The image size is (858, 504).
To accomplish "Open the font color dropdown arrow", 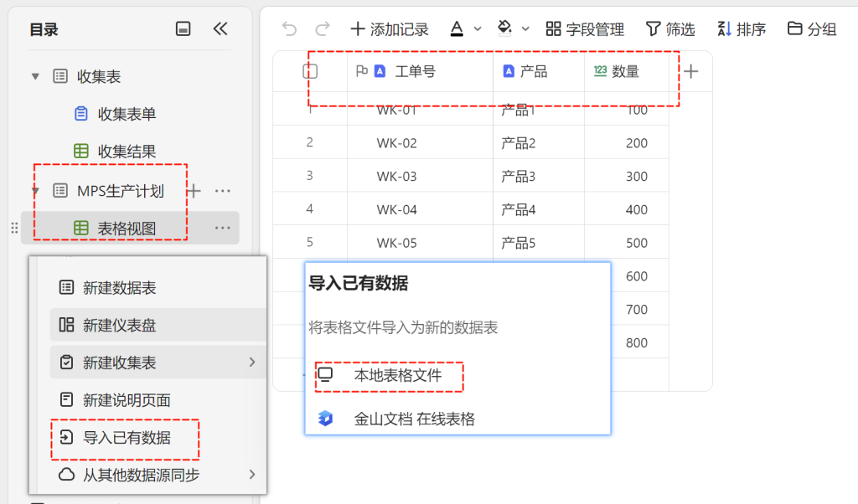I will point(477,29).
